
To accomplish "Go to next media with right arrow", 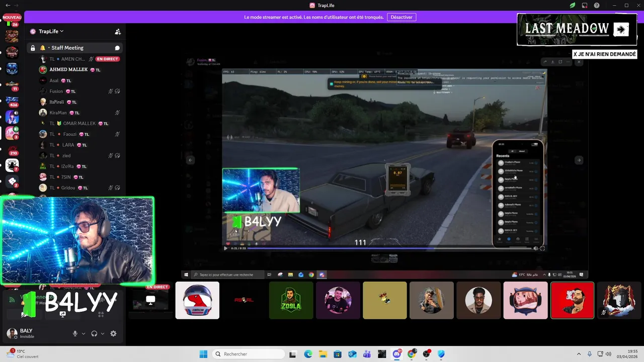I will coord(579,160).
